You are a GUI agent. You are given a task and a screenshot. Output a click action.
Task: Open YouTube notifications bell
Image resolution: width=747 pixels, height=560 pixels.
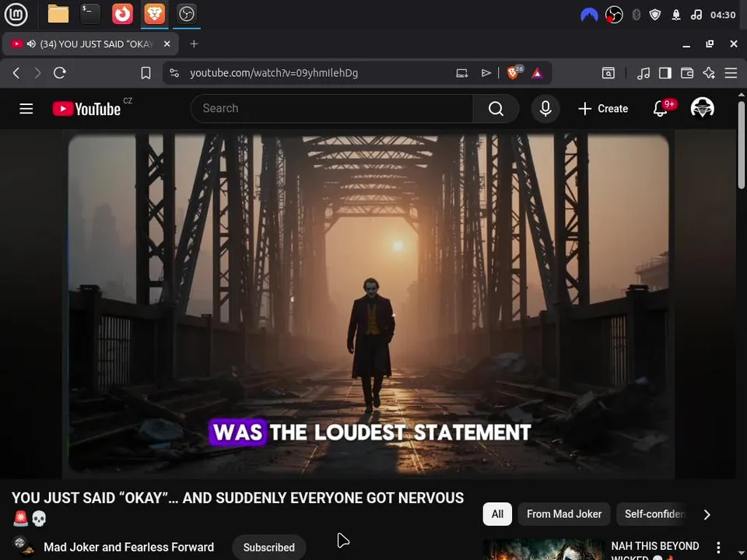(661, 109)
